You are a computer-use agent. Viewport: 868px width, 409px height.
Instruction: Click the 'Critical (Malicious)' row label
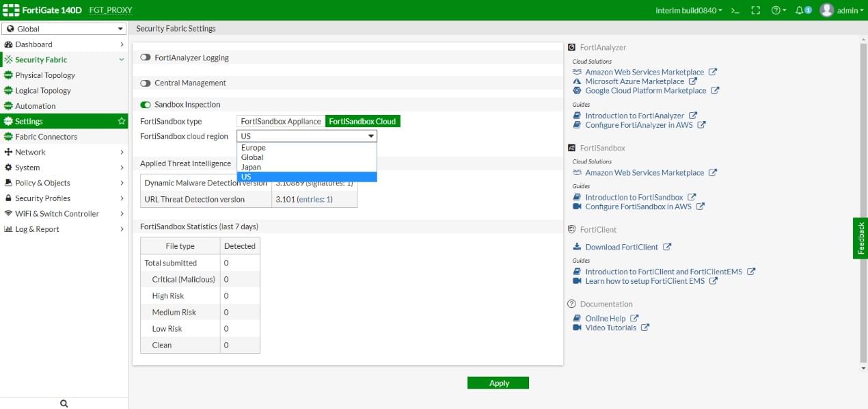pos(183,279)
